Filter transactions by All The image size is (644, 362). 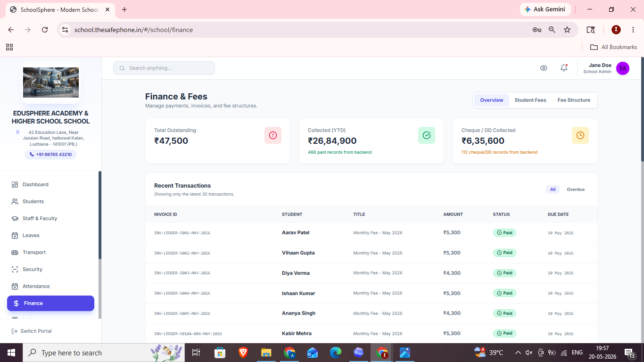click(553, 189)
